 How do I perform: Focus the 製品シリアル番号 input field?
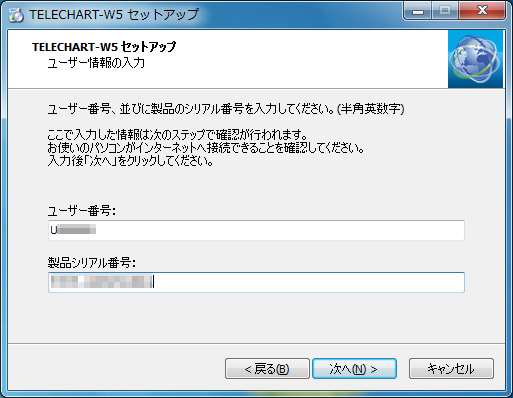coord(256,282)
